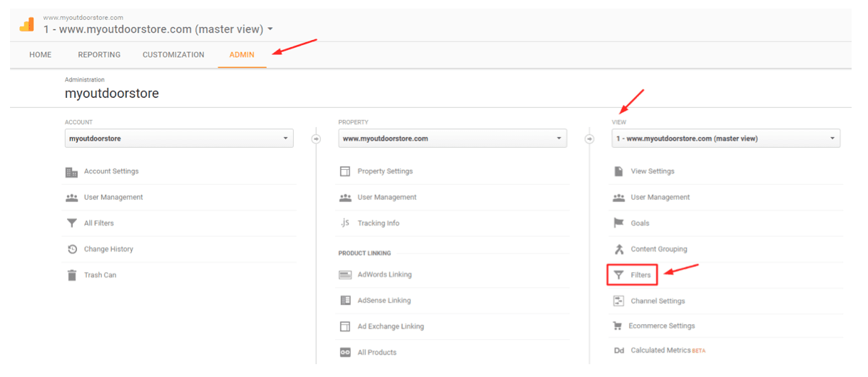Open Goals link
This screenshot has width=868, height=377.
click(640, 223)
